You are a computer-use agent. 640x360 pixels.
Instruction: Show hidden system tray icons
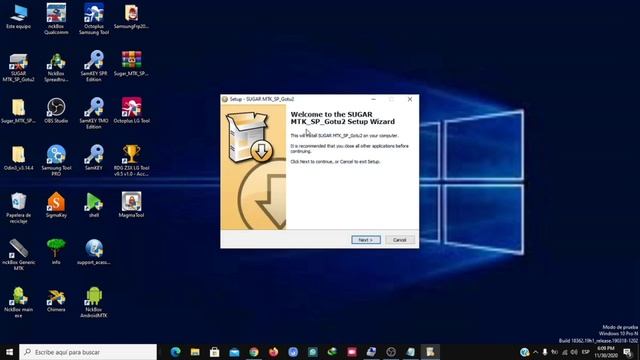(x=536, y=352)
